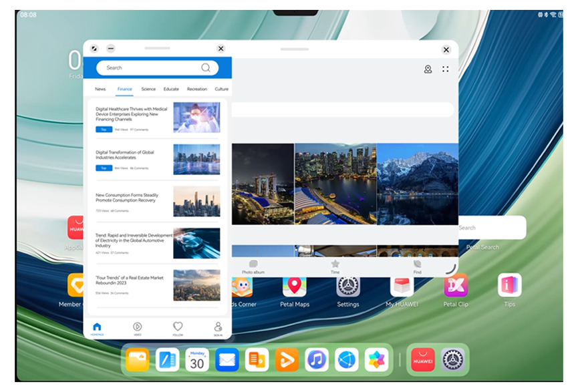Image resolution: width=578 pixels, height=392 pixels.
Task: Click the news Search input field
Action: tap(150, 67)
